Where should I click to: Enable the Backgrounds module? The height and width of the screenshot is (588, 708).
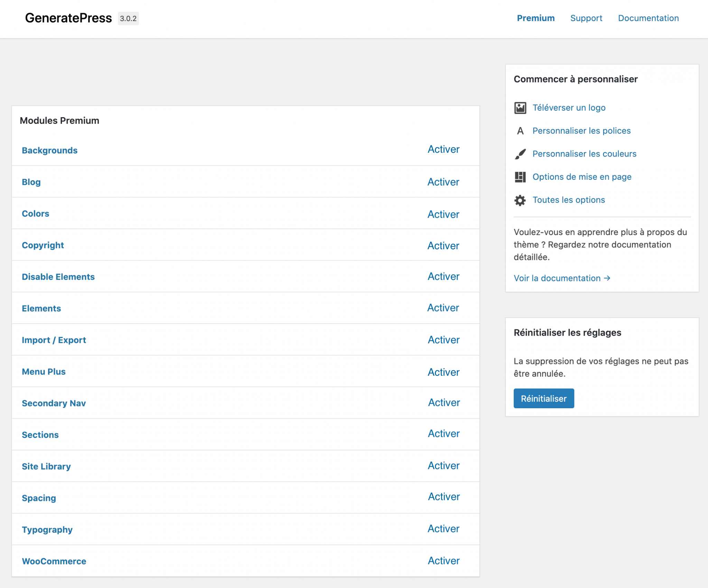click(444, 149)
